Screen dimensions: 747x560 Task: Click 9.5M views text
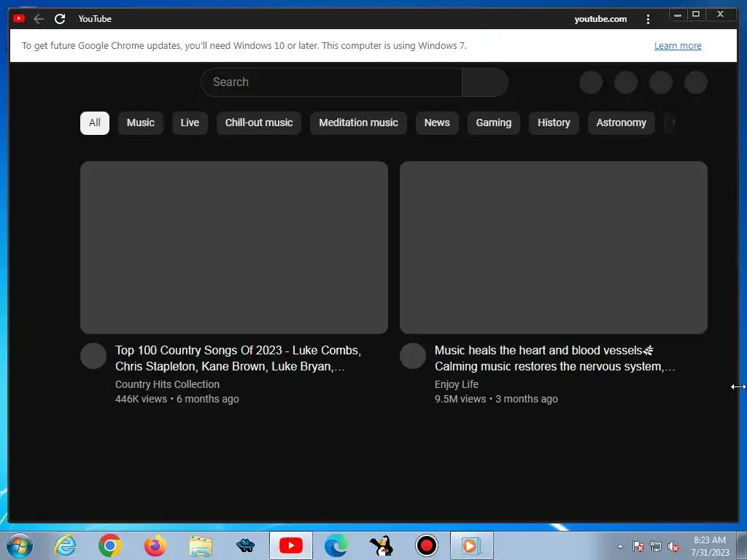point(460,399)
